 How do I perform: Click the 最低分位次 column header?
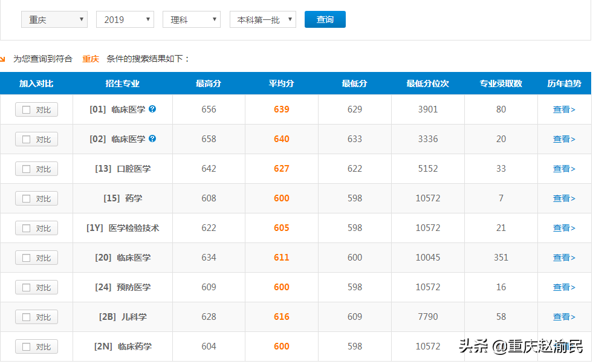(x=427, y=83)
